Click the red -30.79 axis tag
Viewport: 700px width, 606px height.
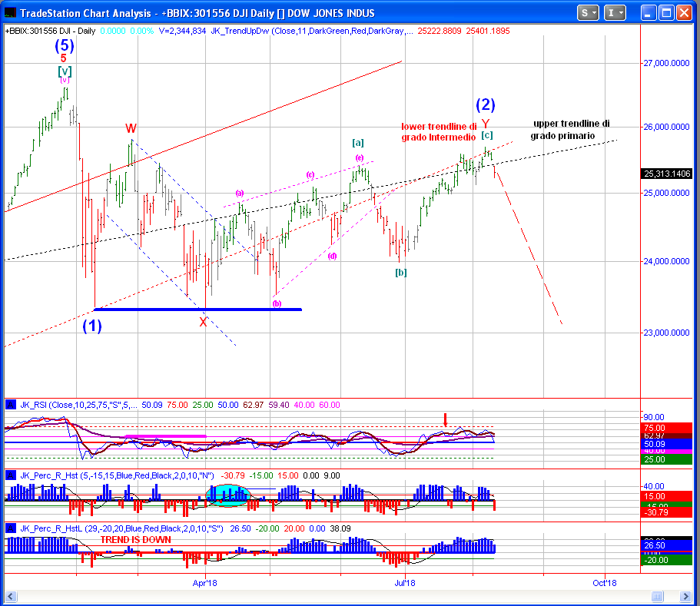click(667, 512)
